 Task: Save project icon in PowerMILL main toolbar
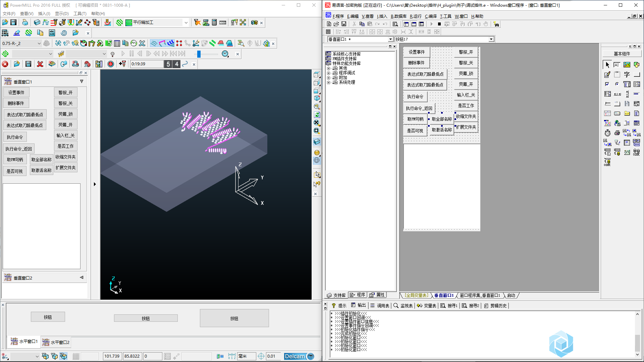13,22
